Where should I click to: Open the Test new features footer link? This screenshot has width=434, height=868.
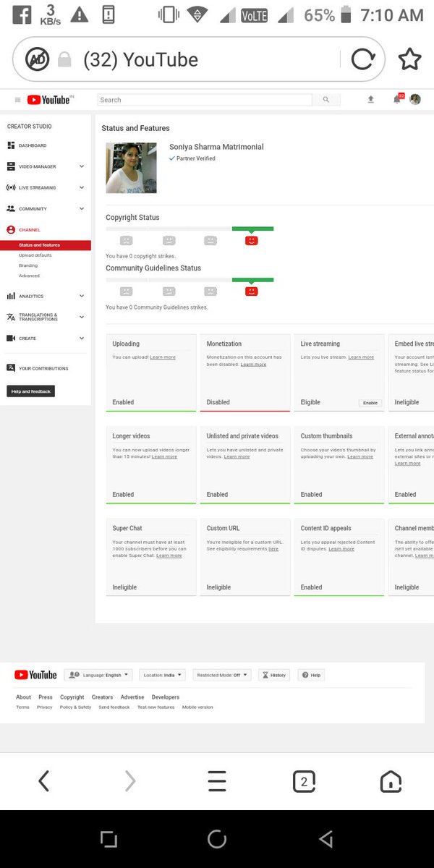156,707
